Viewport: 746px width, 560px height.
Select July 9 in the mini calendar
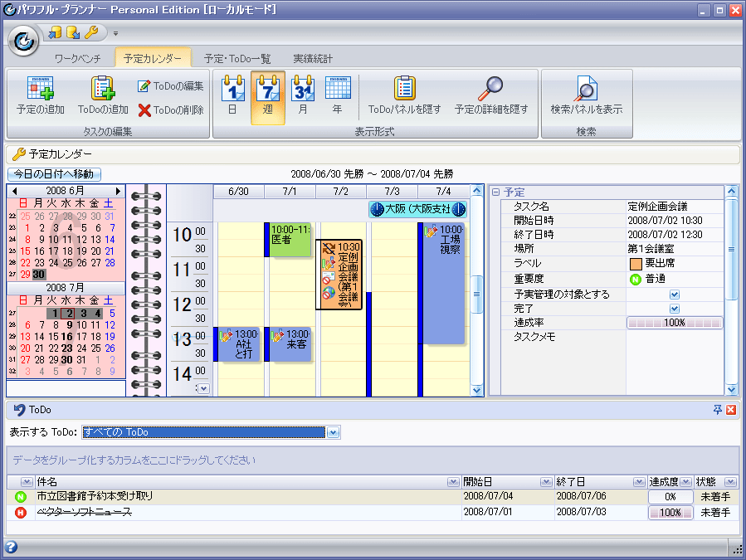pyautogui.click(x=70, y=325)
